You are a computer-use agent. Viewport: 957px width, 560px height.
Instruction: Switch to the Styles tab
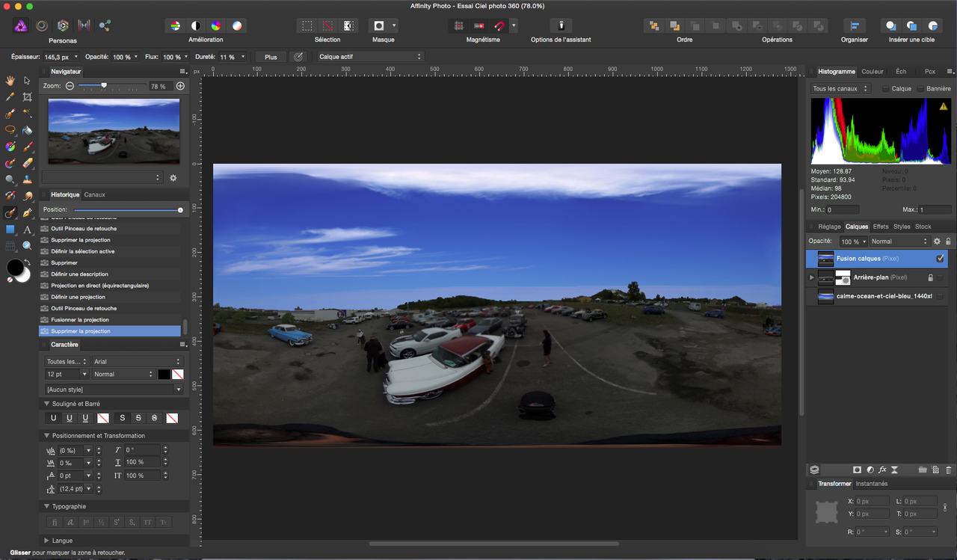pos(902,227)
